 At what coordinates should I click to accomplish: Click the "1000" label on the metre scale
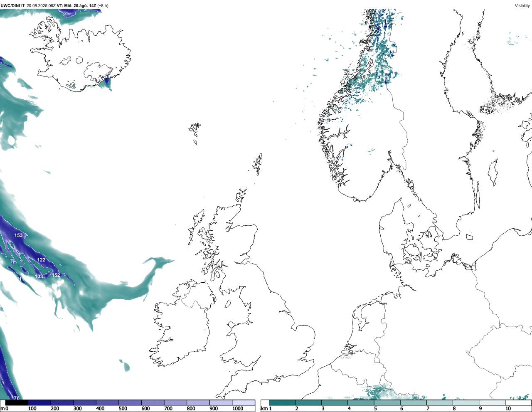(238, 409)
